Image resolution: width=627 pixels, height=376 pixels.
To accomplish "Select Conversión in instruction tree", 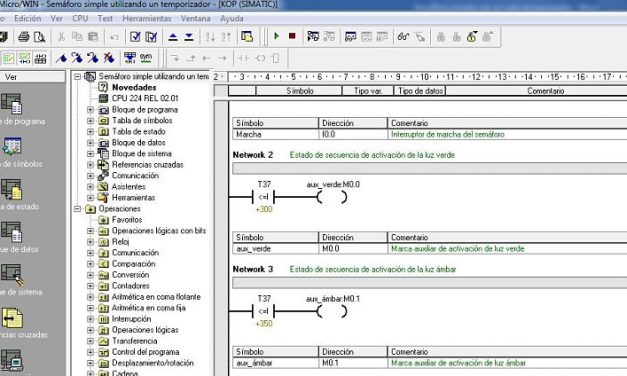I will point(130,275).
